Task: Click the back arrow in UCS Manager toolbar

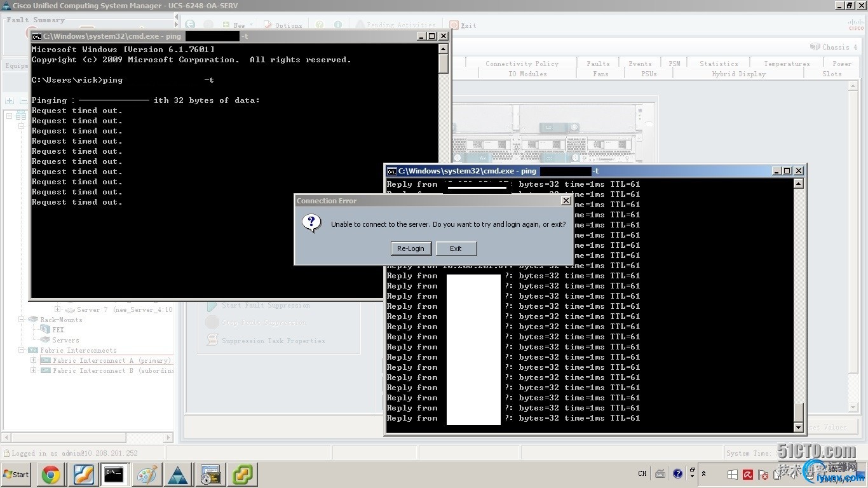Action: [190, 25]
